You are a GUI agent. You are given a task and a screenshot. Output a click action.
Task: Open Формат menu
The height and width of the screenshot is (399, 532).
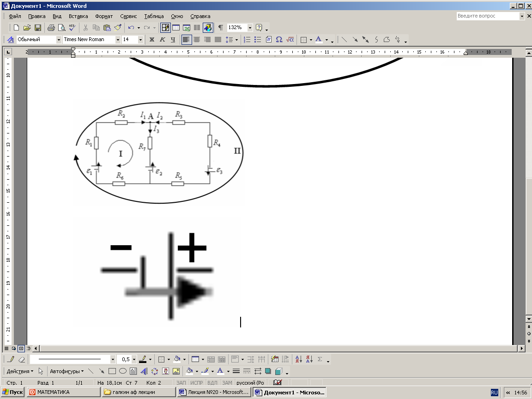[x=104, y=16]
